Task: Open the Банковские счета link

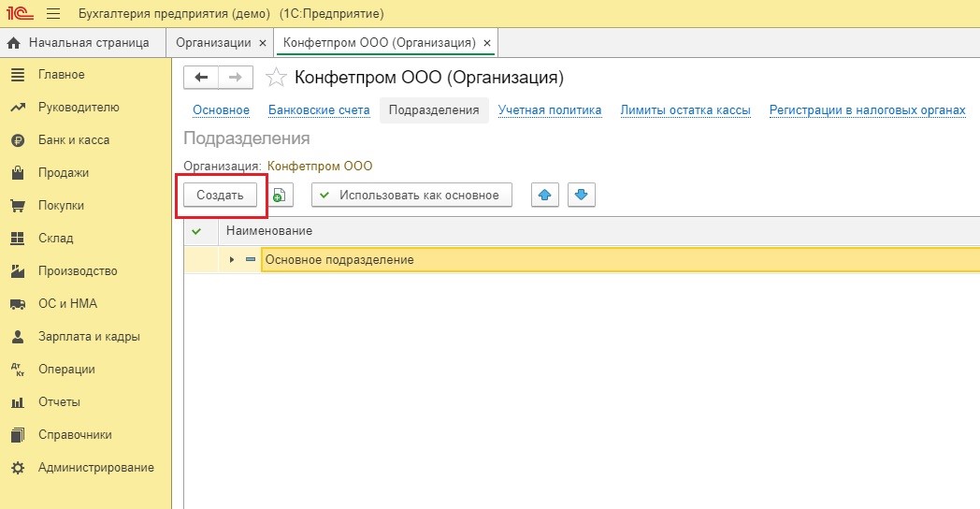Action: tap(319, 110)
